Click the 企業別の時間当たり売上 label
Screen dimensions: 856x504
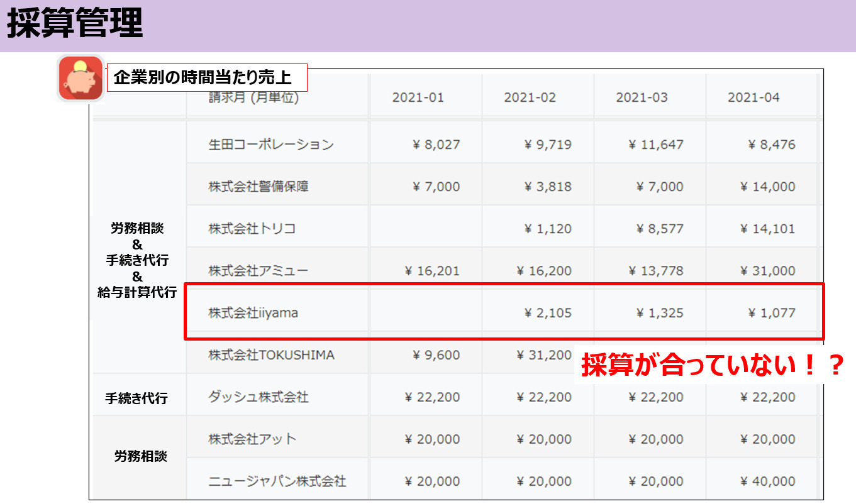point(207,78)
